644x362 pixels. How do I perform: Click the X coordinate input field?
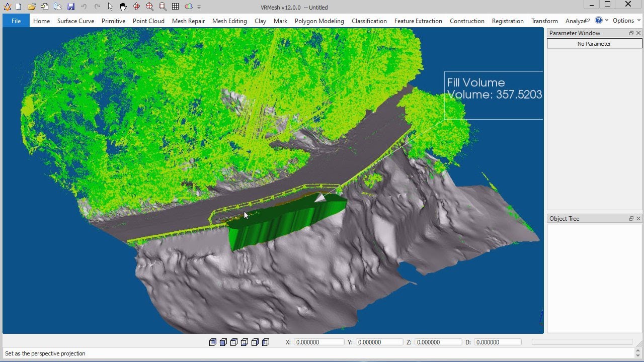[319, 342]
